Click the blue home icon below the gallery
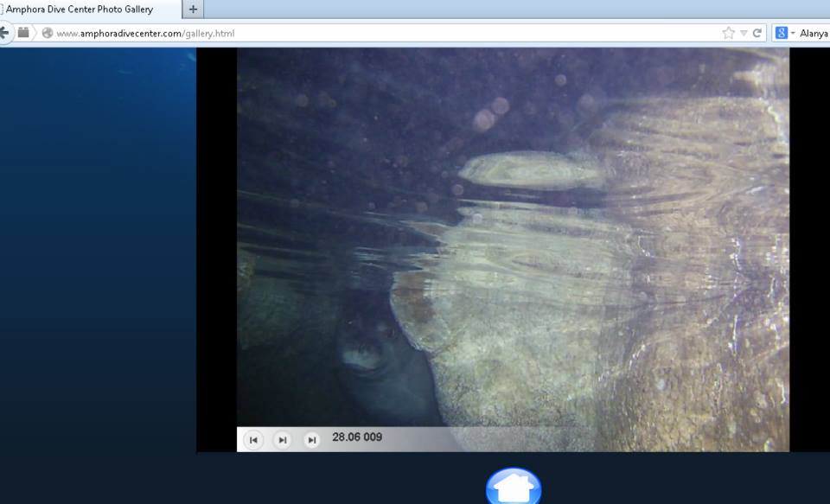Image resolution: width=830 pixels, height=504 pixels. click(x=514, y=487)
